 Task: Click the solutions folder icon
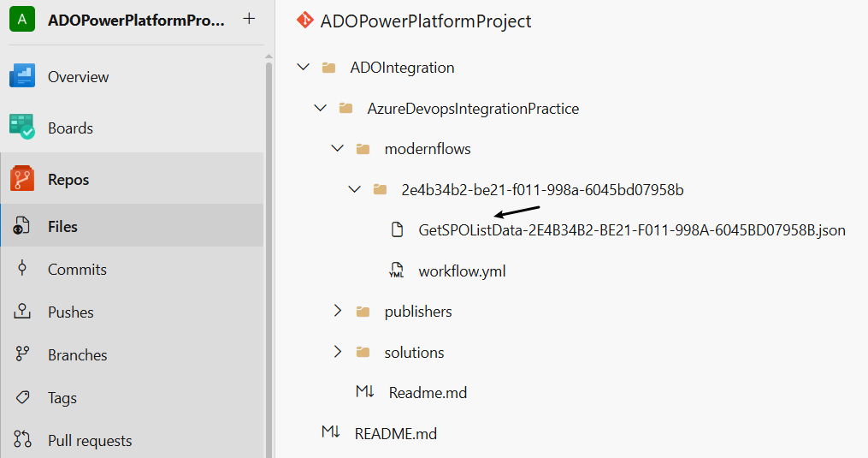click(363, 352)
